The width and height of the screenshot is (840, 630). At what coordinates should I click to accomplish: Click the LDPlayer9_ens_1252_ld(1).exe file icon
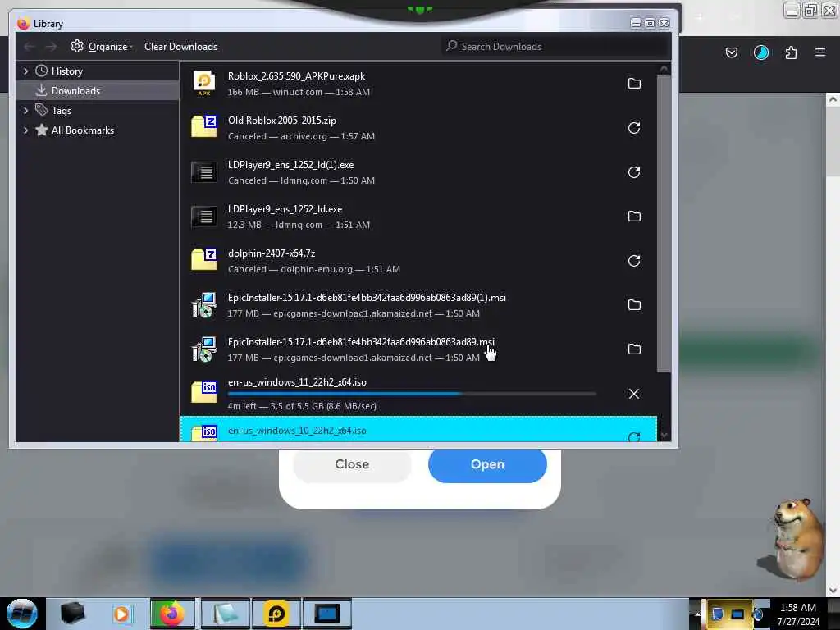point(204,172)
